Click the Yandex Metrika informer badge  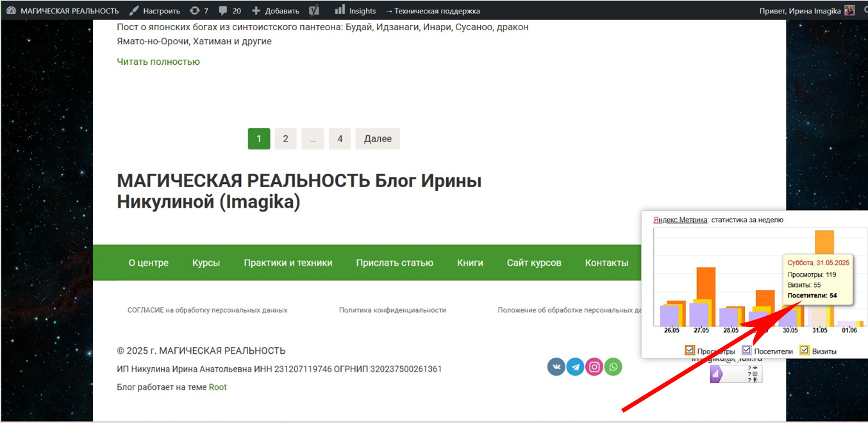(736, 374)
